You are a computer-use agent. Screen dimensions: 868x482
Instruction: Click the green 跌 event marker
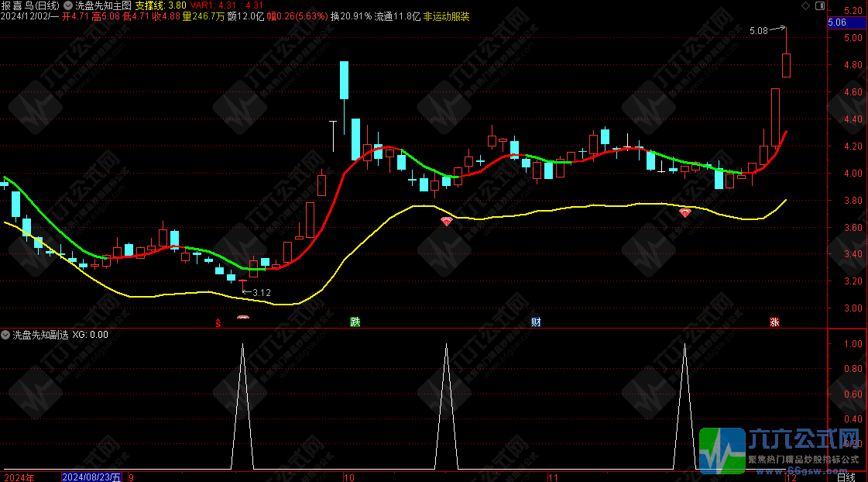click(355, 322)
